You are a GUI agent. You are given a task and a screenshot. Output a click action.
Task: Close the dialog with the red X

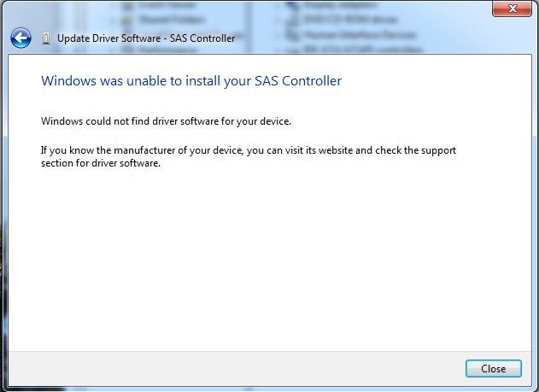(512, 9)
